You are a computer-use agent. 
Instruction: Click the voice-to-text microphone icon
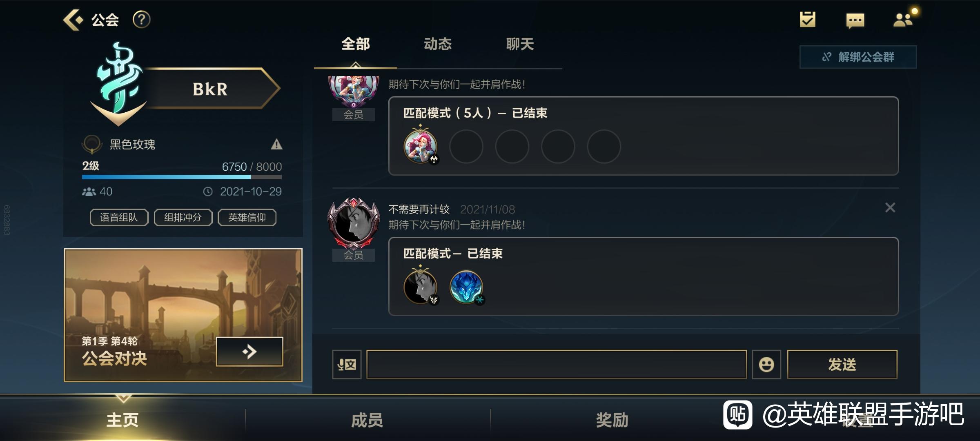(347, 364)
